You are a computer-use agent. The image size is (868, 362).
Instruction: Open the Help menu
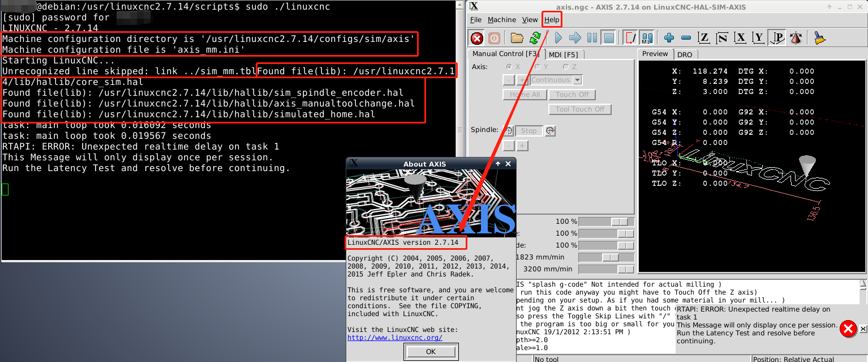552,20
